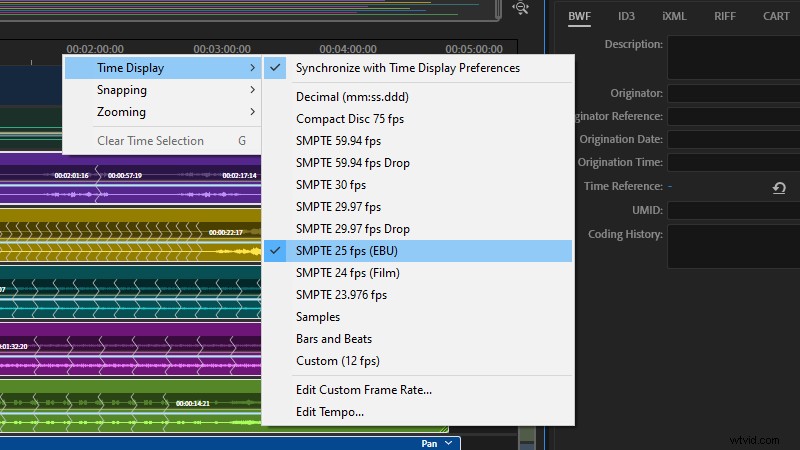Screen dimensions: 800x450
Task: Click the vertical scrollbar below the tracks
Action: tap(527, 438)
